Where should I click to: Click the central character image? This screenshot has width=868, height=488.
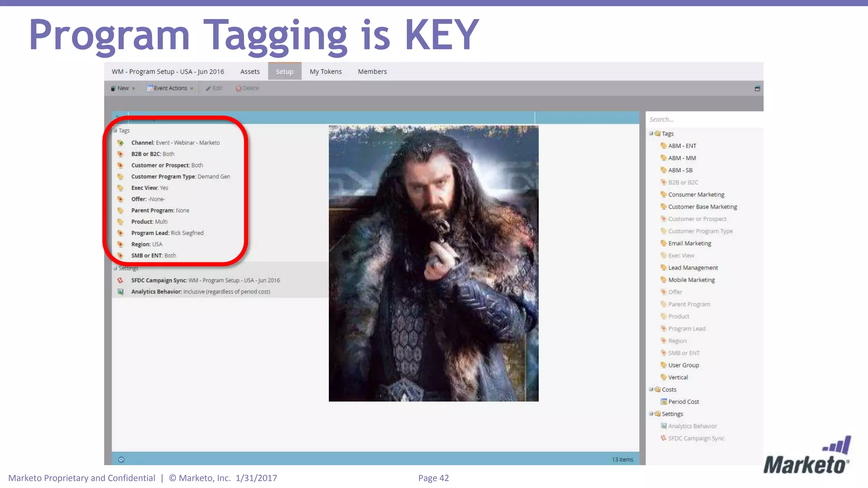click(434, 263)
